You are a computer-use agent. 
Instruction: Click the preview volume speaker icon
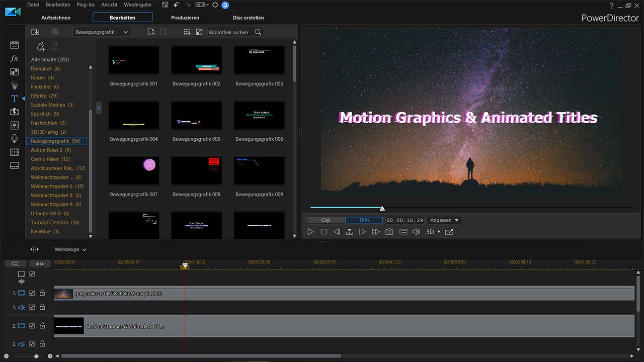tap(416, 232)
